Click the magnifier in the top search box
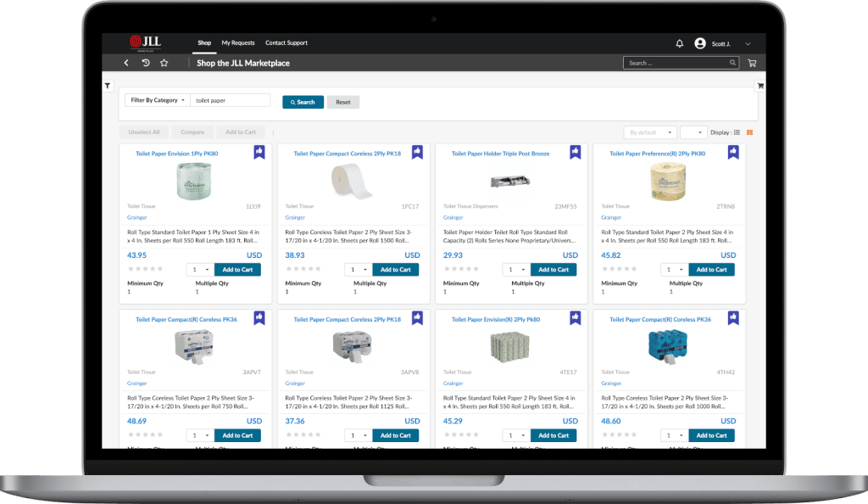868x504 pixels. (x=732, y=63)
